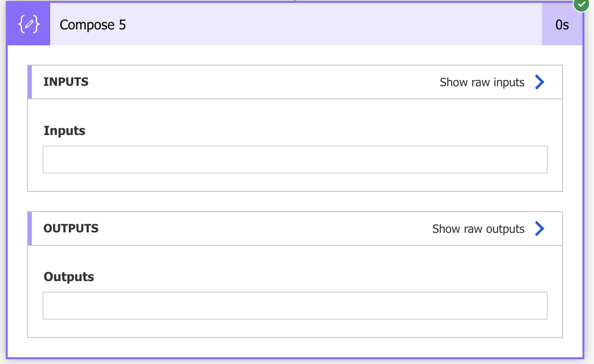This screenshot has height=364, width=594.
Task: Click the INPUTS heading text
Action: coord(66,82)
